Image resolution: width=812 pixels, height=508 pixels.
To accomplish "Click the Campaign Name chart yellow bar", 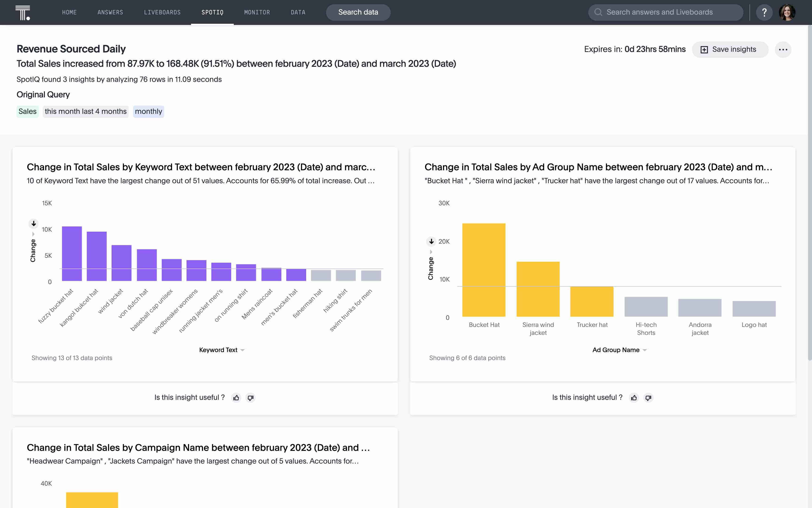I will coord(92,500).
